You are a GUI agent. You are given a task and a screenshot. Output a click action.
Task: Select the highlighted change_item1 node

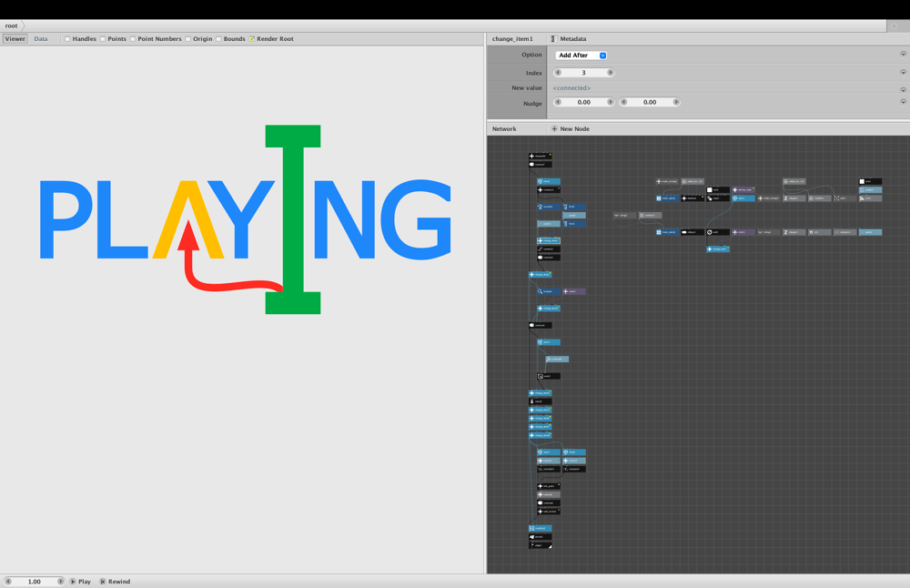pyautogui.click(x=549, y=240)
